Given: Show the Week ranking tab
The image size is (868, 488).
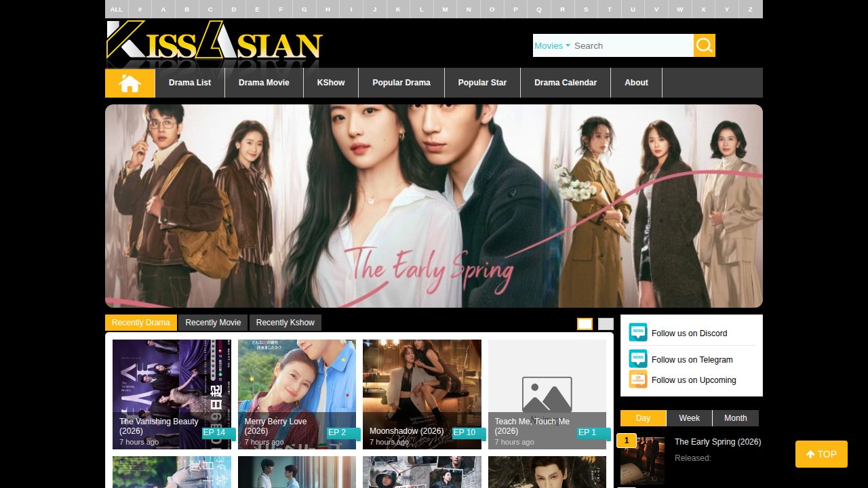Looking at the screenshot, I should coord(689,418).
